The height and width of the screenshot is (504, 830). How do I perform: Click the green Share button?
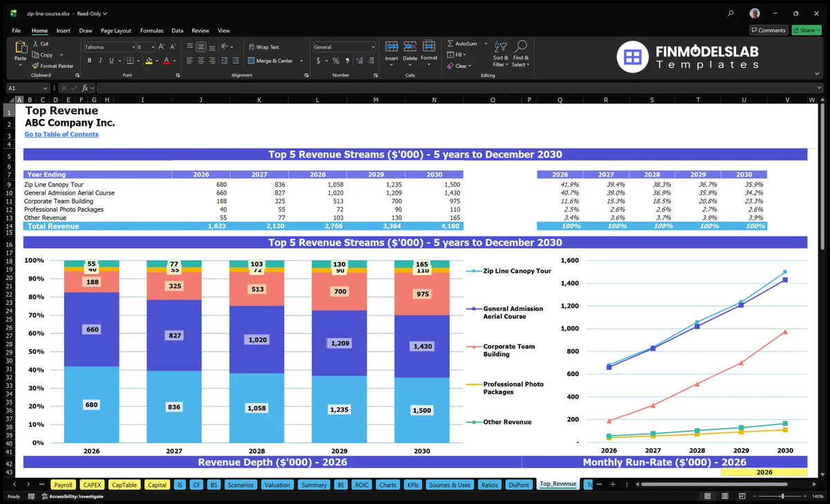(806, 30)
